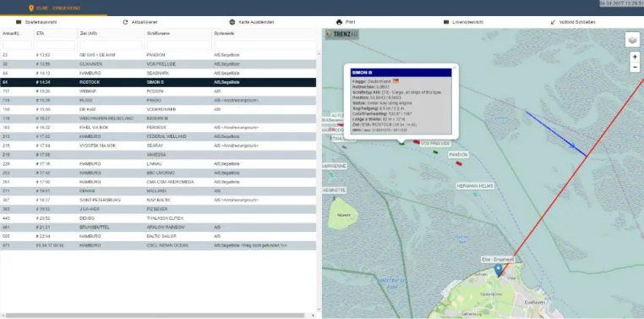Select the highlighted SIMON B row

click(158, 82)
